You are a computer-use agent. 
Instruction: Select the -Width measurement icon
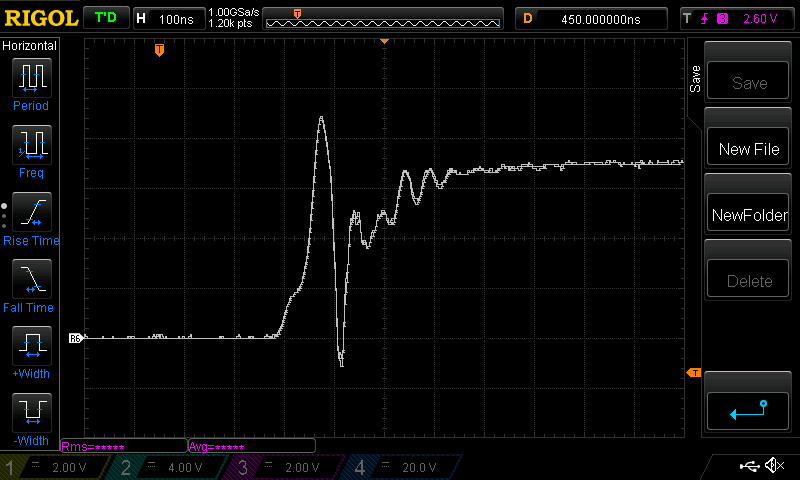coord(31,413)
